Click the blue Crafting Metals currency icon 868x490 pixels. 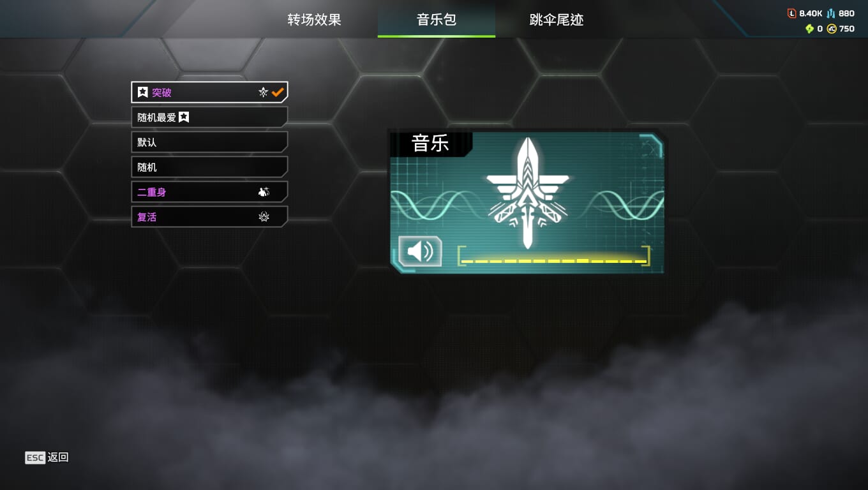coord(831,13)
